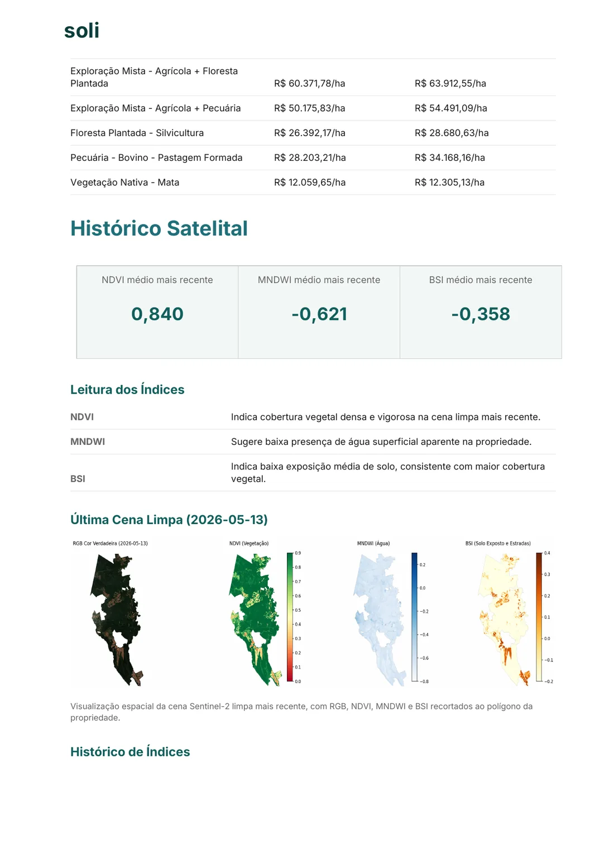Select the Vegetação Nativa - Mata row
The width and height of the screenshot is (614, 868).
313,183
